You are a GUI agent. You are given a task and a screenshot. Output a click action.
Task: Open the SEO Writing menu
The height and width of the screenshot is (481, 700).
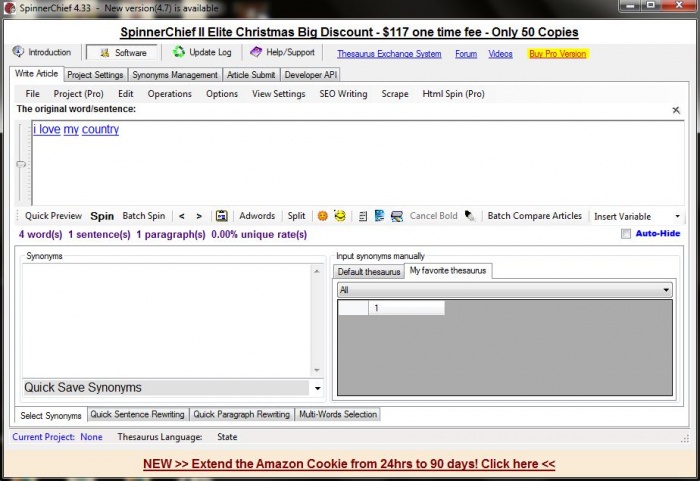point(343,94)
